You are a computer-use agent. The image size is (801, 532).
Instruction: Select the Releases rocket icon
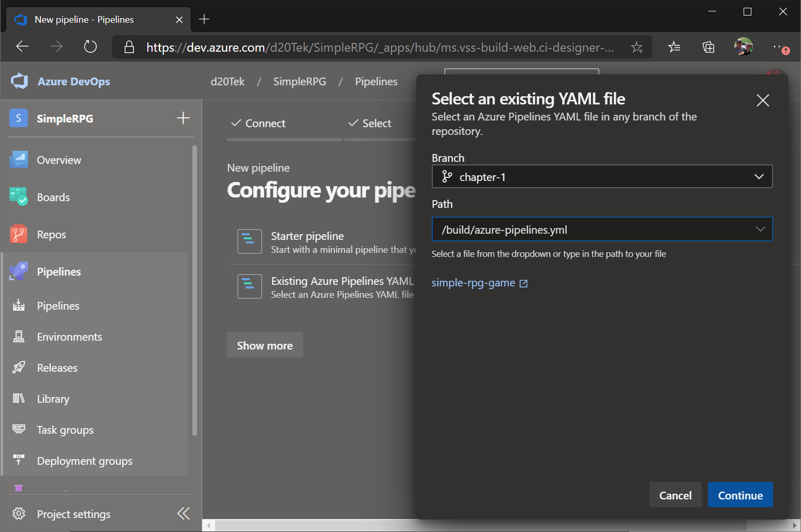point(19,367)
